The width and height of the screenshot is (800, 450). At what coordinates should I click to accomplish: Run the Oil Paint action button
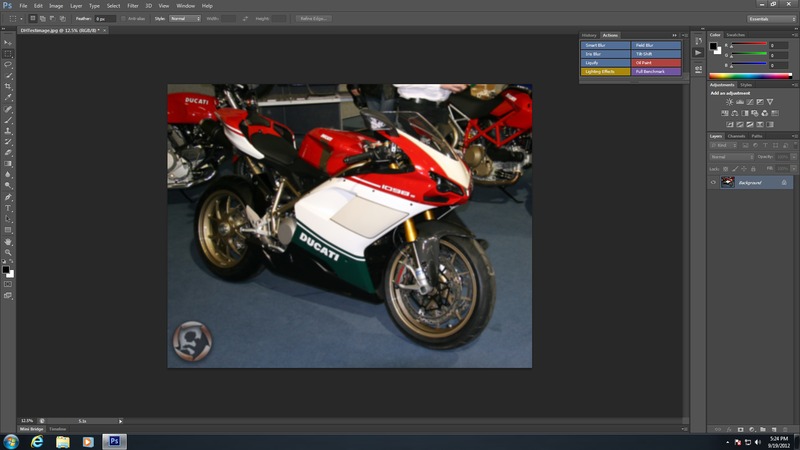point(656,63)
